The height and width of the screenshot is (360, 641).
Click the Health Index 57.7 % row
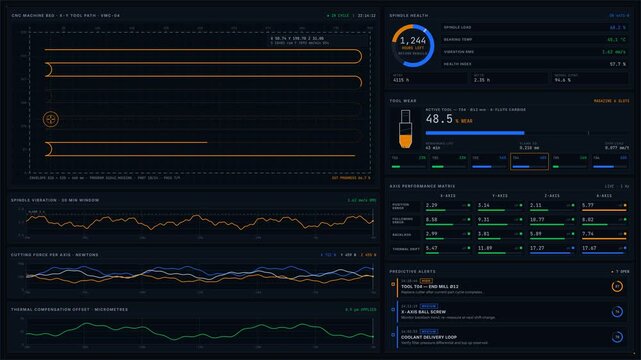tap(535, 64)
